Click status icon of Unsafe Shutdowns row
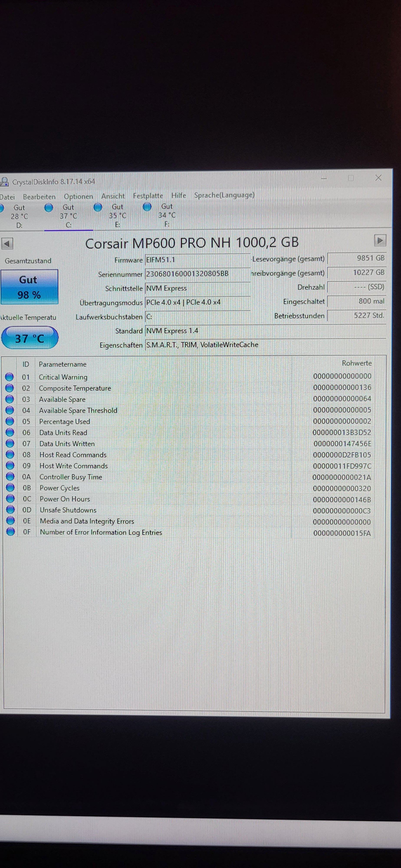401x868 pixels. (10, 510)
